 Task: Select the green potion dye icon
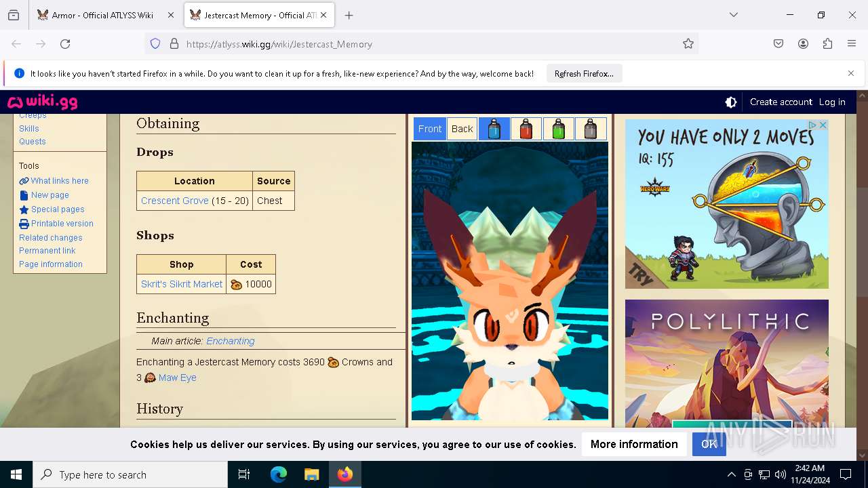coord(559,129)
